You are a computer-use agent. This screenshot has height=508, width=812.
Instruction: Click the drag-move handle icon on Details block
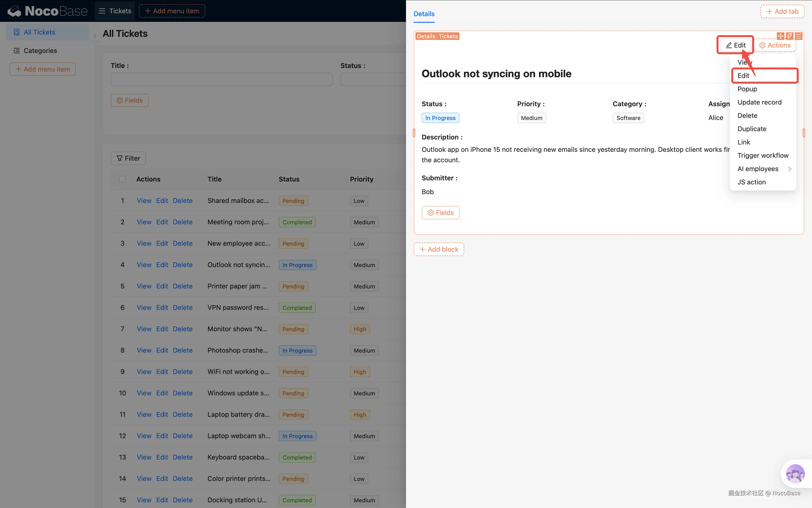(x=780, y=36)
